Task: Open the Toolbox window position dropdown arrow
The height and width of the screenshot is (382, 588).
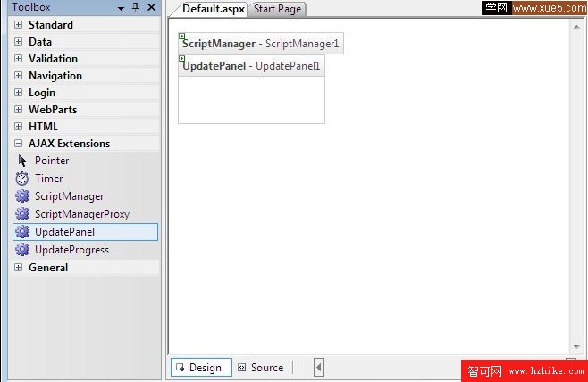Action: [121, 8]
